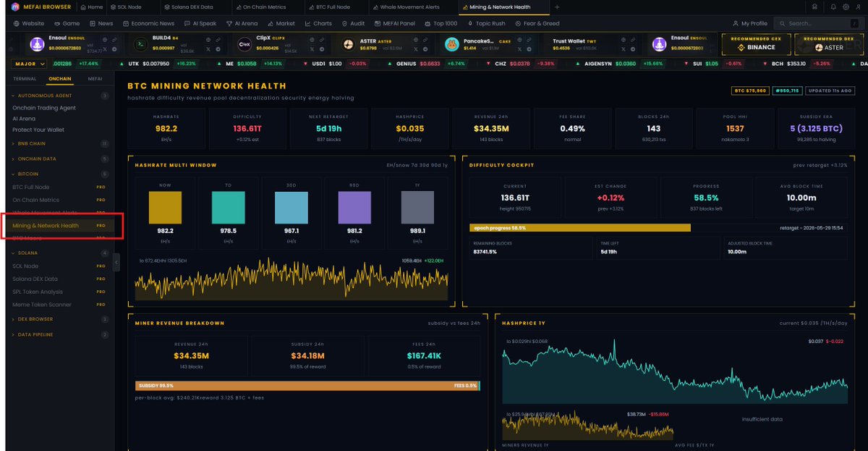Click the flame icon beside Topic Rush
Viewport: 868px width, 451px height.
(x=469, y=23)
